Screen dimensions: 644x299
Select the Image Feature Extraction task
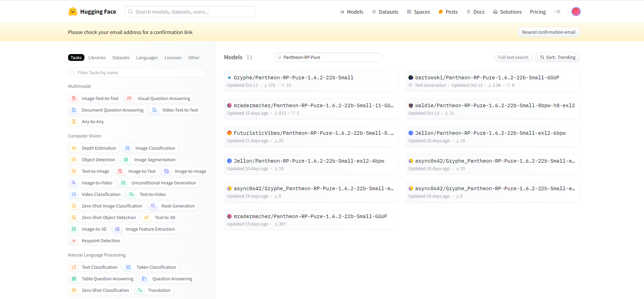coord(145,229)
